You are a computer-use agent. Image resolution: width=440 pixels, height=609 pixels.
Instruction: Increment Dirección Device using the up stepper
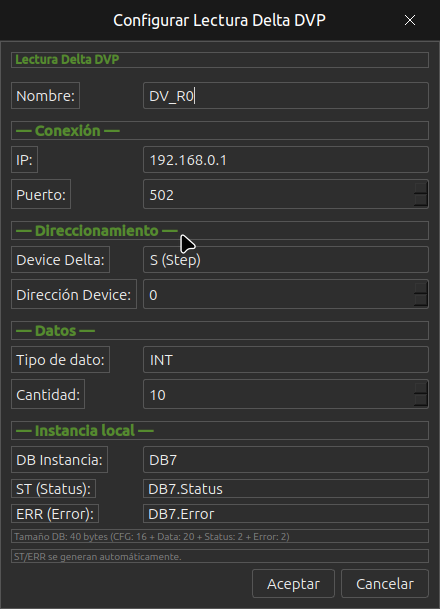pos(421,287)
